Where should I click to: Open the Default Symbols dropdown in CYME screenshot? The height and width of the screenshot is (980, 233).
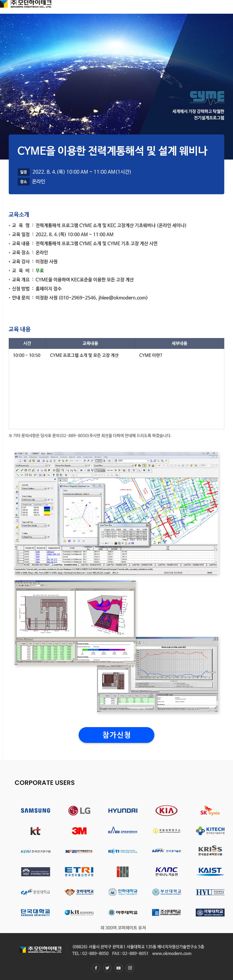point(45,488)
